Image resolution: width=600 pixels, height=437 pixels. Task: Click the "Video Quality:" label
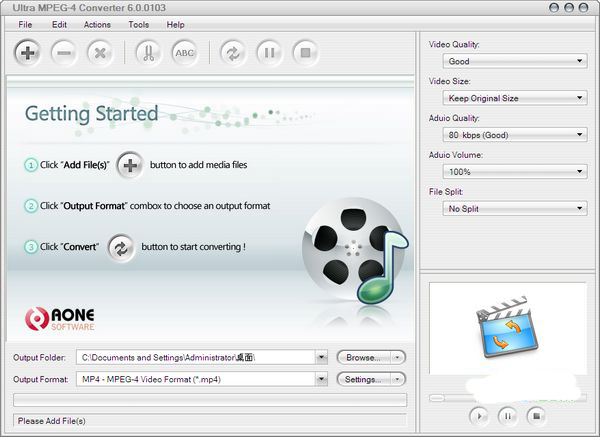[x=454, y=44]
